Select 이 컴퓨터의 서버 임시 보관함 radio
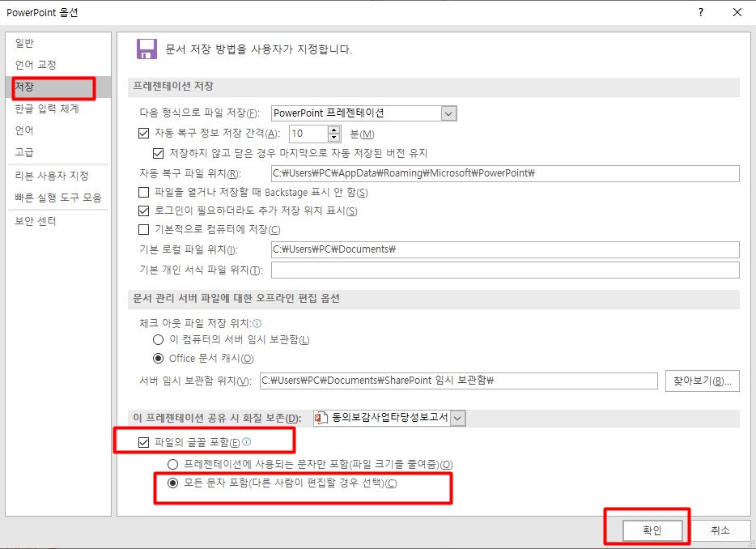Viewport: 756px width, 549px height. pos(158,339)
